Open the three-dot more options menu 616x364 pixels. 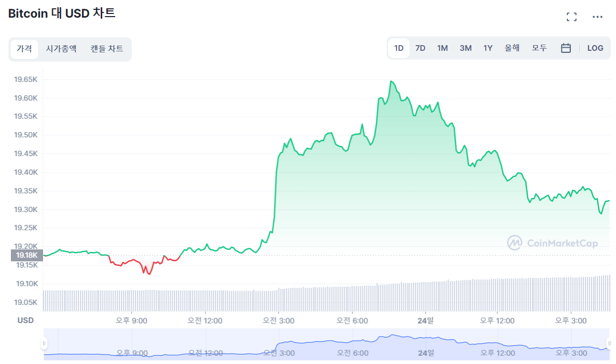[597, 17]
